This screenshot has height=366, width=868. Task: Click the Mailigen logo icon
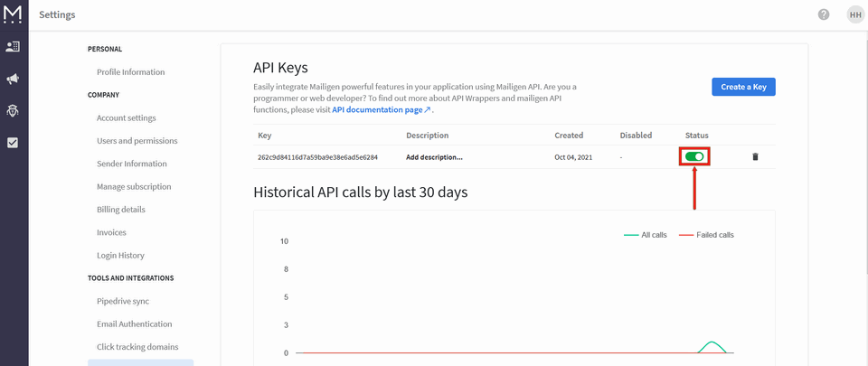click(14, 14)
